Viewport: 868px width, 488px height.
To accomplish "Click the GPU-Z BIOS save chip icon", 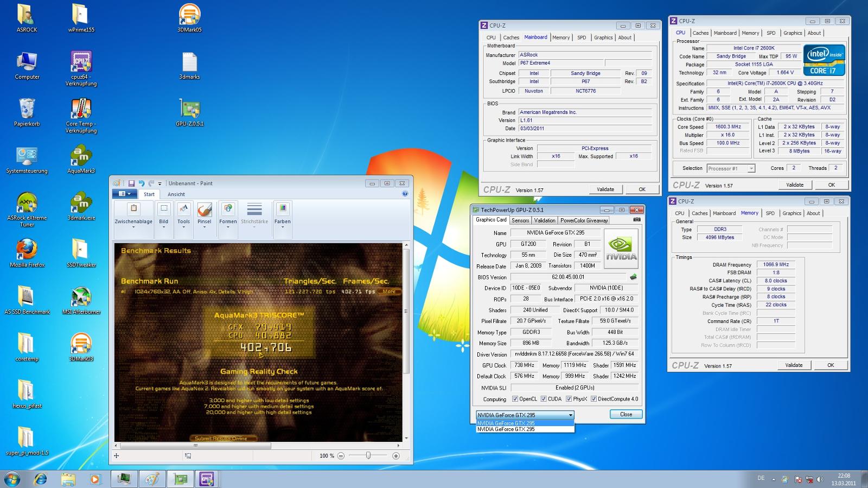I will (633, 277).
